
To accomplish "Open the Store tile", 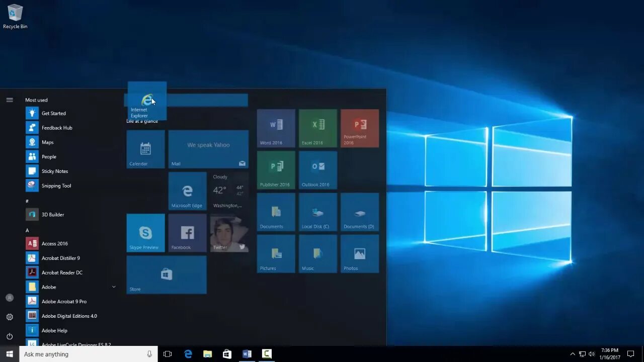I will (x=167, y=275).
